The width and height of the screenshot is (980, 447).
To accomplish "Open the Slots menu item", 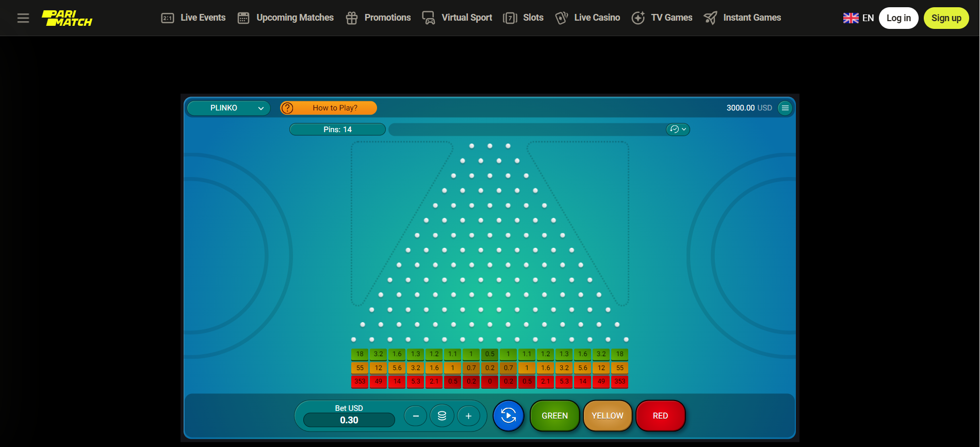I will pyautogui.click(x=524, y=18).
